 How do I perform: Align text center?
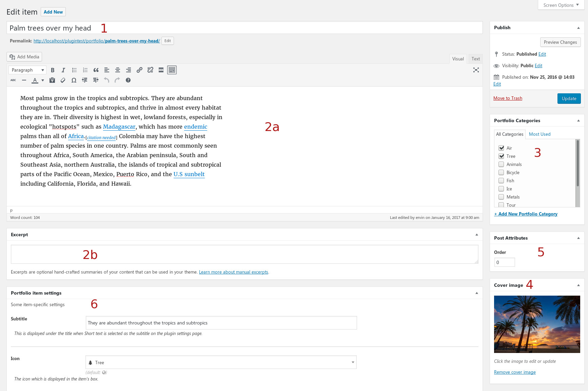tap(118, 70)
